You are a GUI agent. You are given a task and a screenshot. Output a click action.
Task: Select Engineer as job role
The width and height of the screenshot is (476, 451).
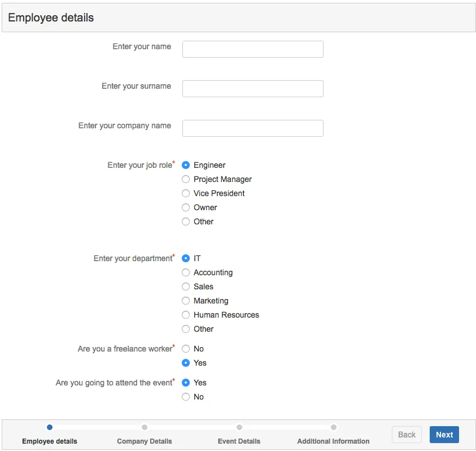coord(185,165)
